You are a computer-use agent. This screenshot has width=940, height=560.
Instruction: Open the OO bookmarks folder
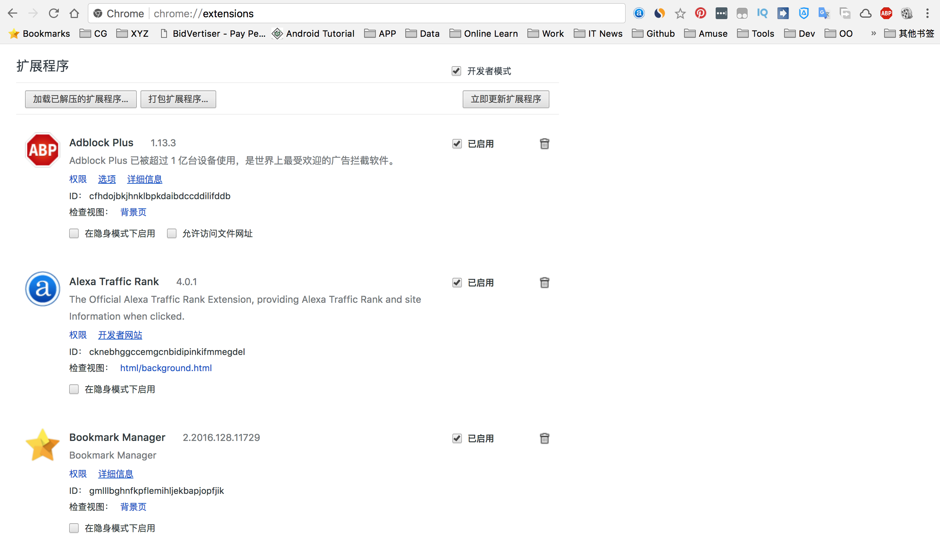pyautogui.click(x=838, y=33)
